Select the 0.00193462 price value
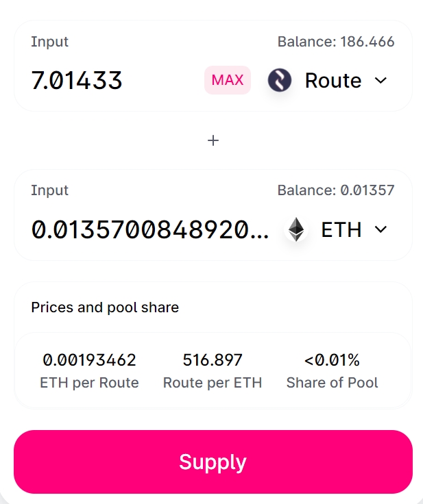 click(x=89, y=360)
